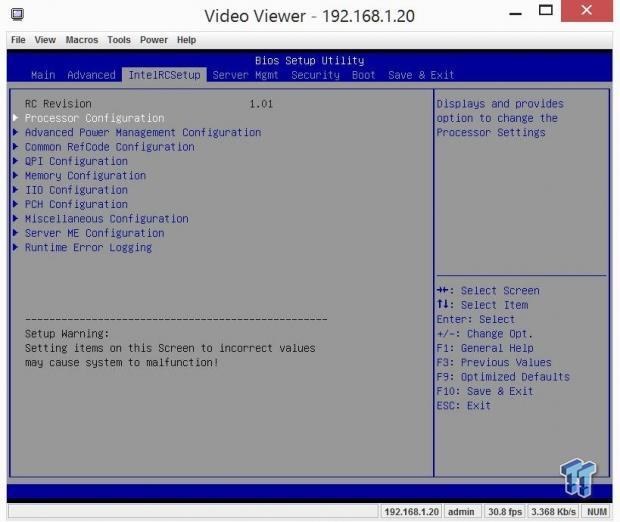The height and width of the screenshot is (522, 620).
Task: Select Runtime Error Logging entry
Action: (x=88, y=247)
